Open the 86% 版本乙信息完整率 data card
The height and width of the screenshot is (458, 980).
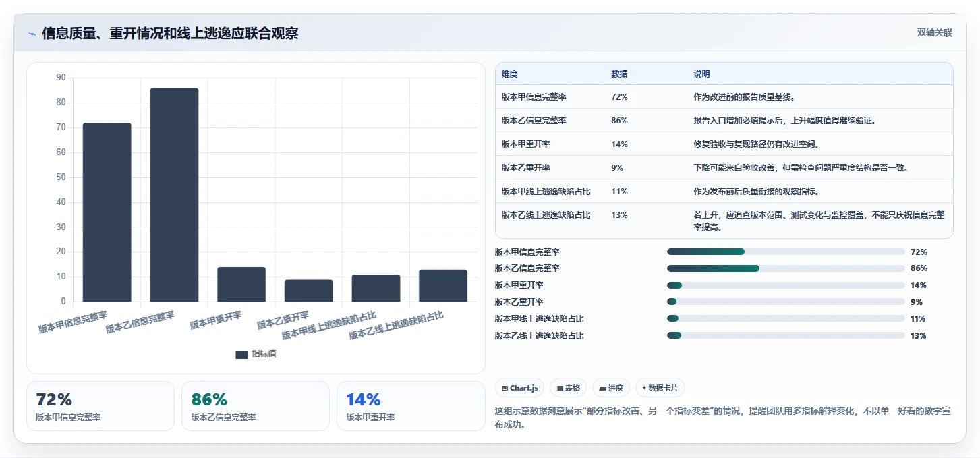click(x=256, y=406)
